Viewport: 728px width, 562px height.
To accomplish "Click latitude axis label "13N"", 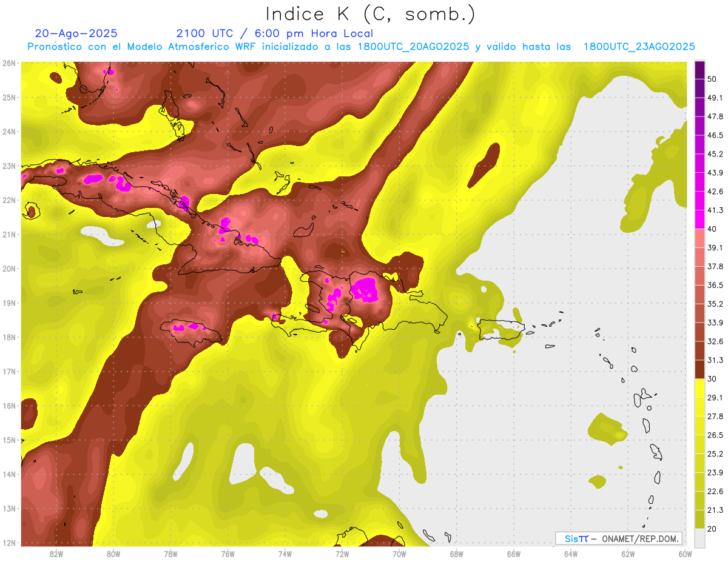I will [x=9, y=509].
